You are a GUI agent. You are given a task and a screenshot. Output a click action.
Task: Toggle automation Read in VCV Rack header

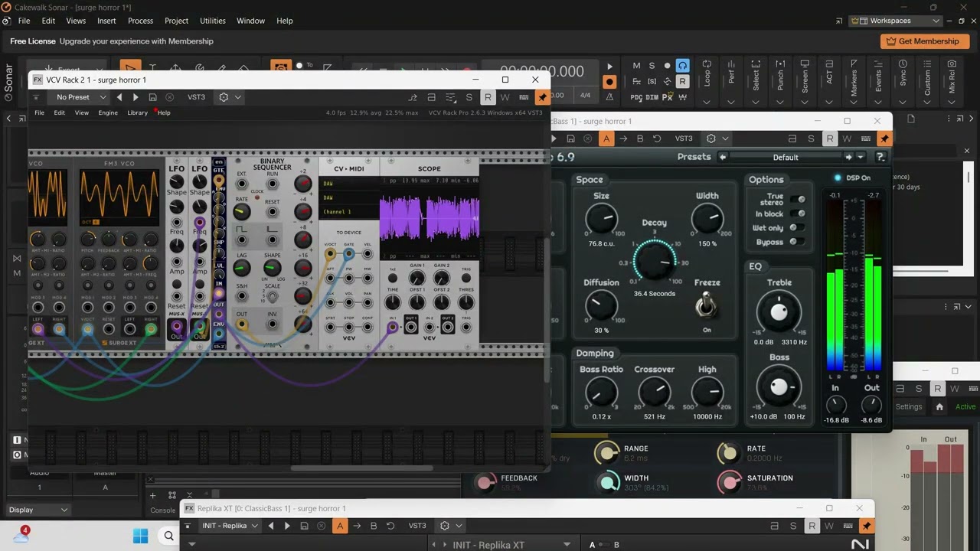click(x=488, y=97)
